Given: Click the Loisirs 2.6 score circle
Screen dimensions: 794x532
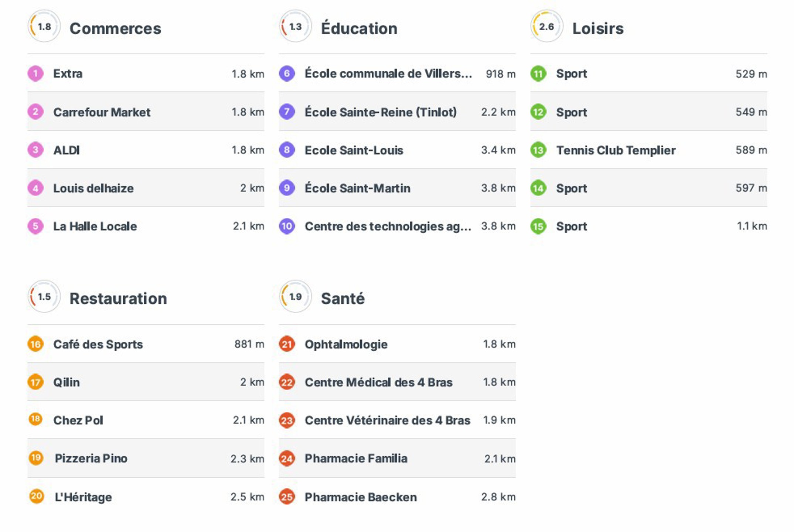Looking at the screenshot, I should (x=546, y=27).
